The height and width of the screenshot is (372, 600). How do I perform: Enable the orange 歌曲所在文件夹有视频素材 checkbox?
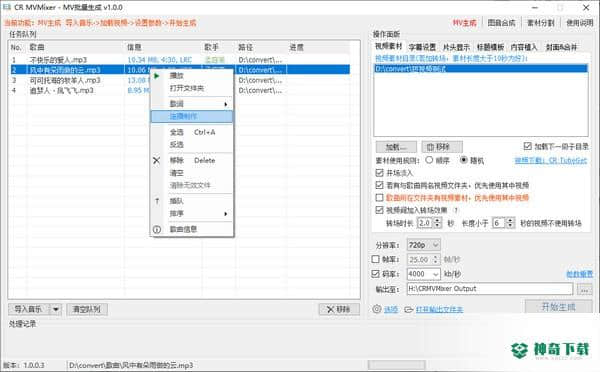coord(379,197)
